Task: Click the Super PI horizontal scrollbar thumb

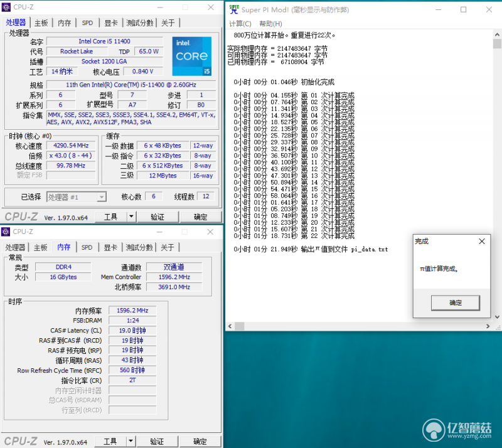Action: click(x=240, y=326)
